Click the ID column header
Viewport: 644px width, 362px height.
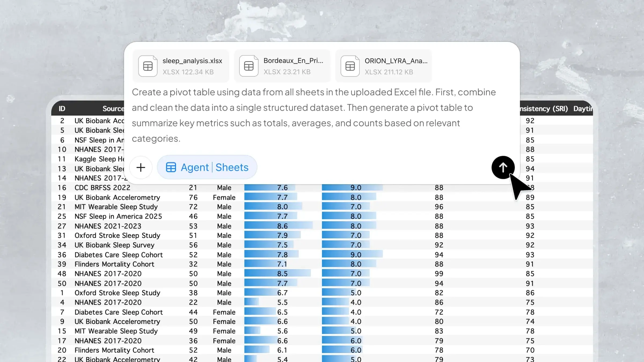pyautogui.click(x=62, y=109)
